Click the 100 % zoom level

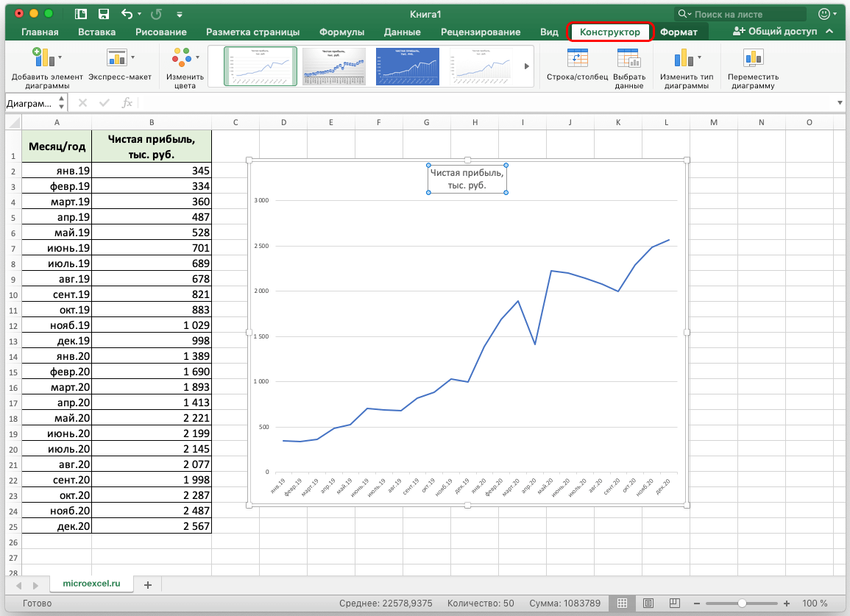pyautogui.click(x=815, y=603)
